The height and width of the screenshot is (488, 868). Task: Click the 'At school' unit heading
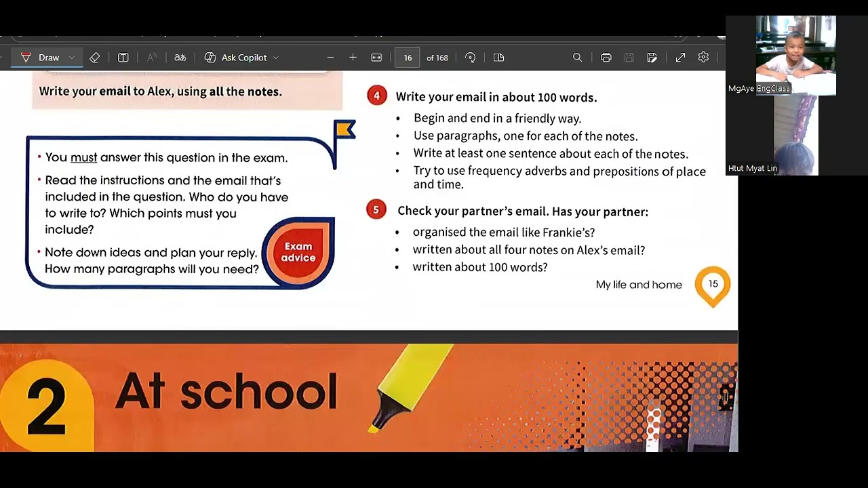tap(226, 392)
